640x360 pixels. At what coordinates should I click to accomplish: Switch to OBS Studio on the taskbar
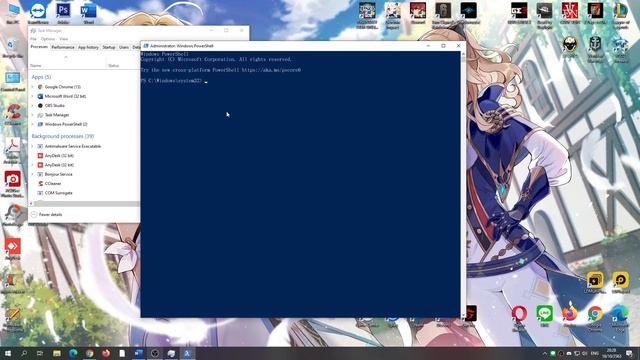pyautogui.click(x=155, y=353)
